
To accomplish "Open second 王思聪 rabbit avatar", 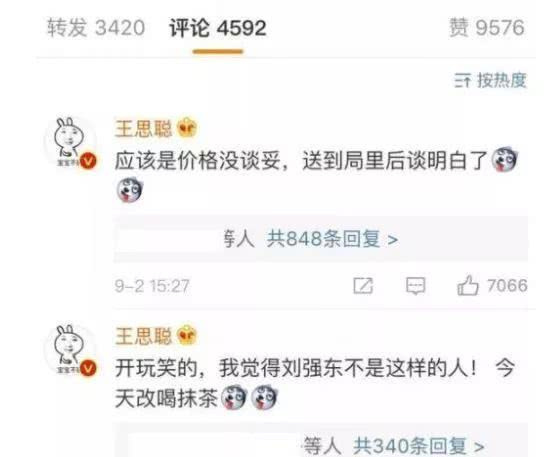I will [x=70, y=349].
